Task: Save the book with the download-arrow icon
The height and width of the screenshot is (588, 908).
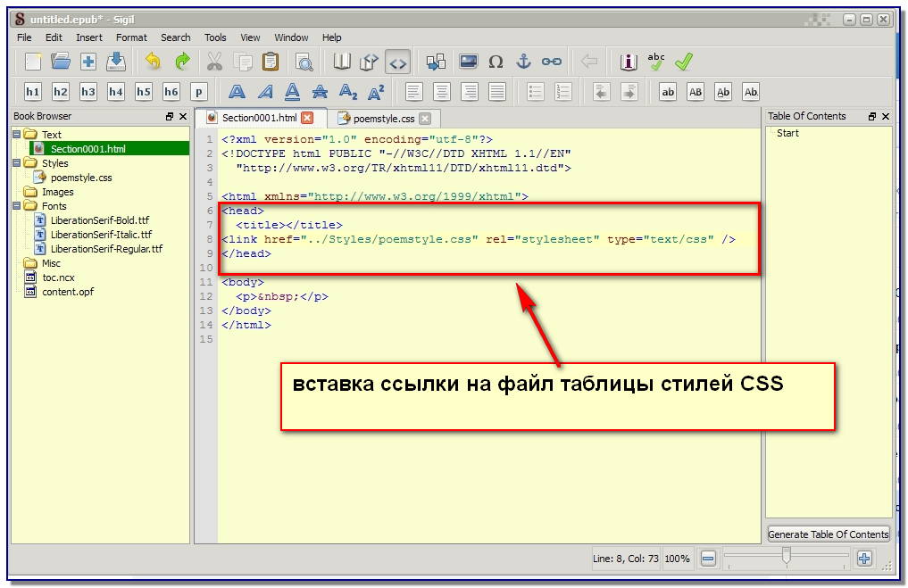Action: click(116, 62)
